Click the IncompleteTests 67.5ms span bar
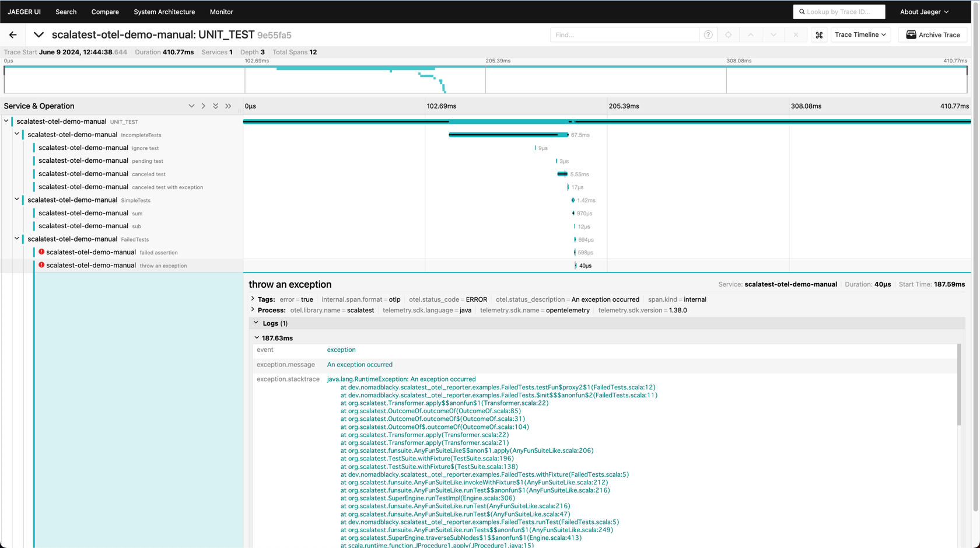 click(509, 135)
